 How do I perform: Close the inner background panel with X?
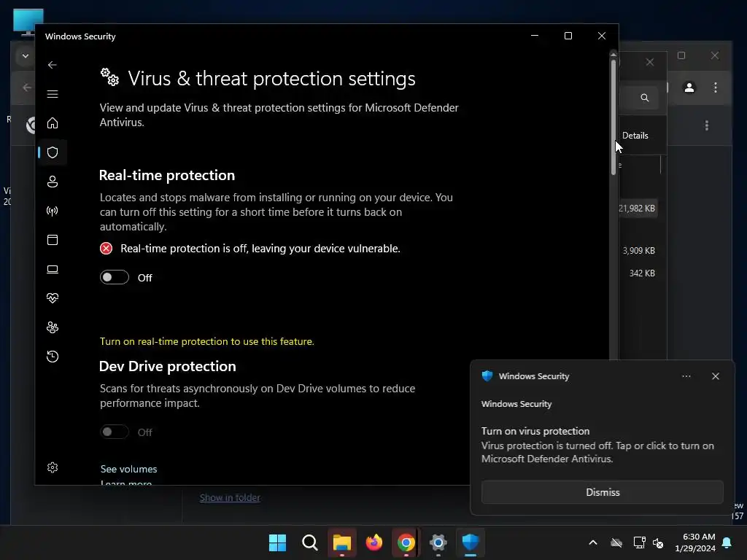pos(650,63)
